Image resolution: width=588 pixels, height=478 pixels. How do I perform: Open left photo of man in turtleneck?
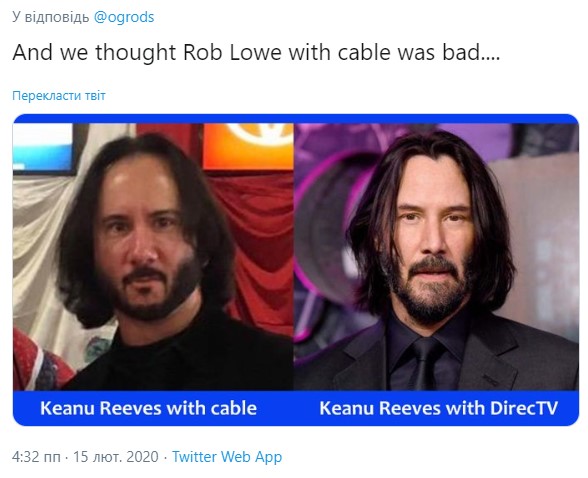[153, 257]
